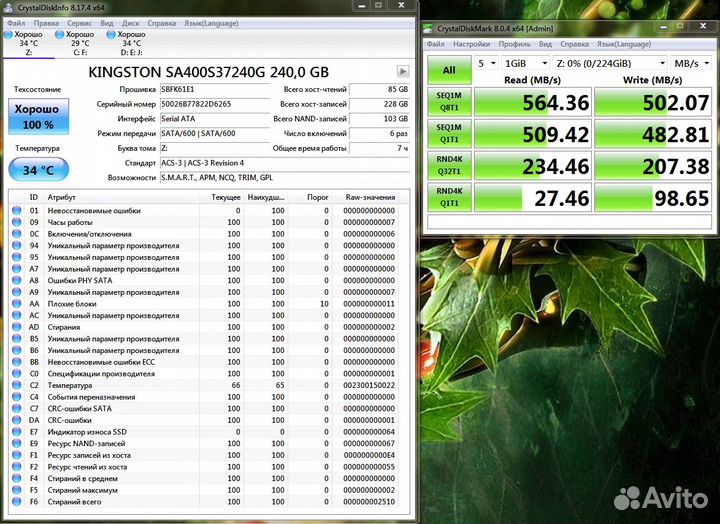Click the Всего хост-записей value 228 GB
The width and height of the screenshot is (720, 524).
coord(379,104)
